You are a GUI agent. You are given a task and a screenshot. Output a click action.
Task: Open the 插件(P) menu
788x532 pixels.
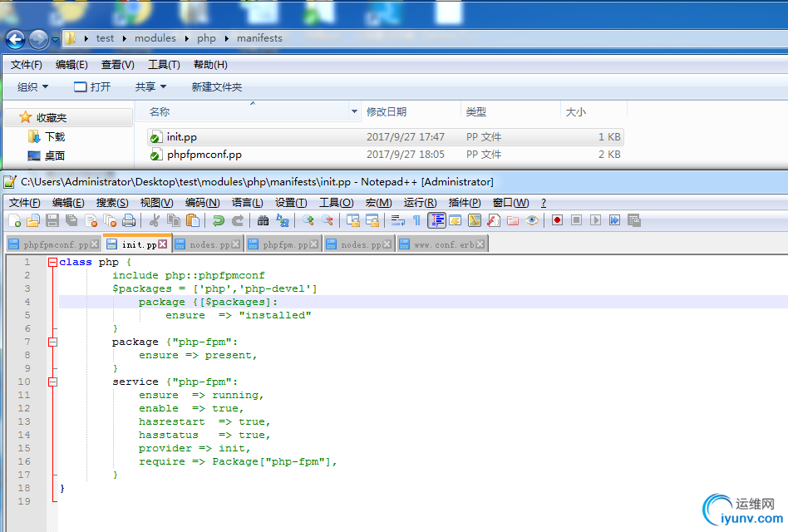[x=465, y=203]
